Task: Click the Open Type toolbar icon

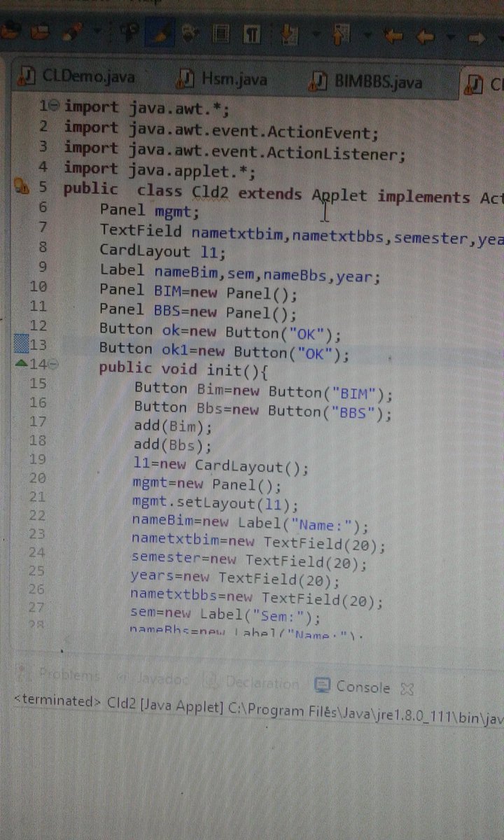Action: pos(12,31)
